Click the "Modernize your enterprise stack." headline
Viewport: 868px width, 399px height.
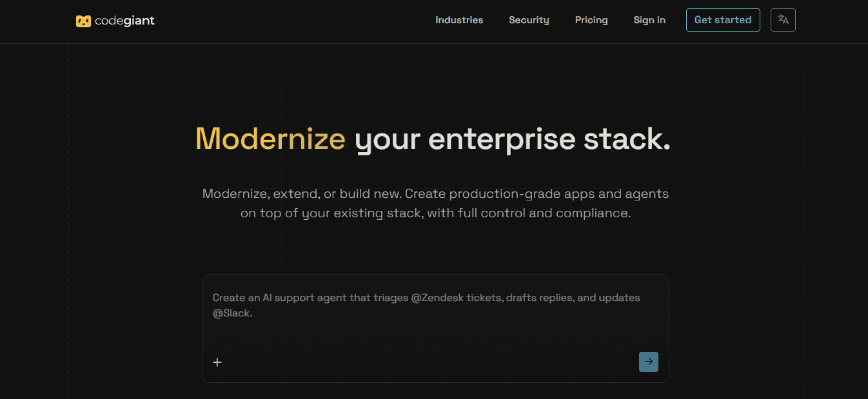[433, 139]
